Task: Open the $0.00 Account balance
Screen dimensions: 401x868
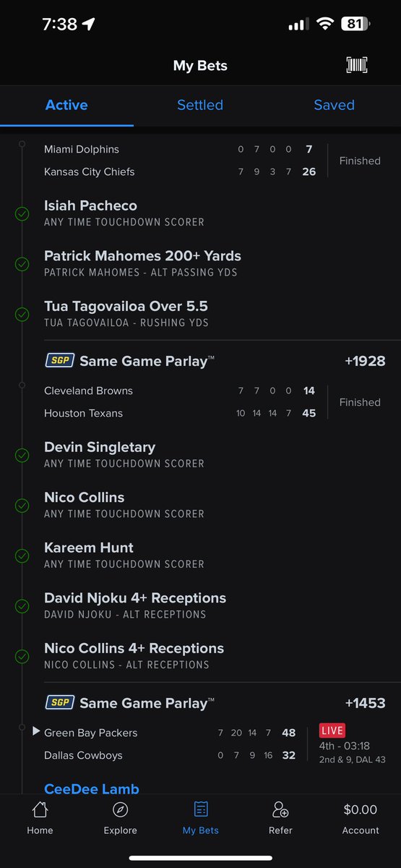Action: click(x=361, y=809)
